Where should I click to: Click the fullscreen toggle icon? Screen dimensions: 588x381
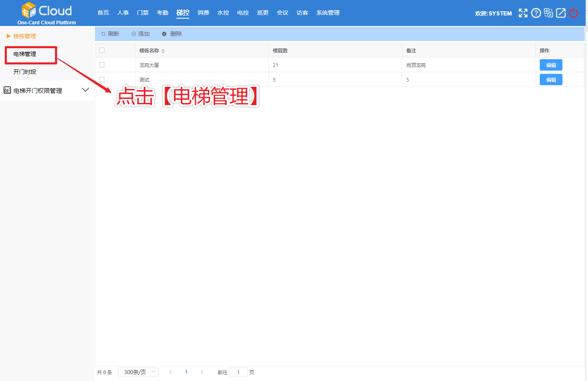coord(523,13)
